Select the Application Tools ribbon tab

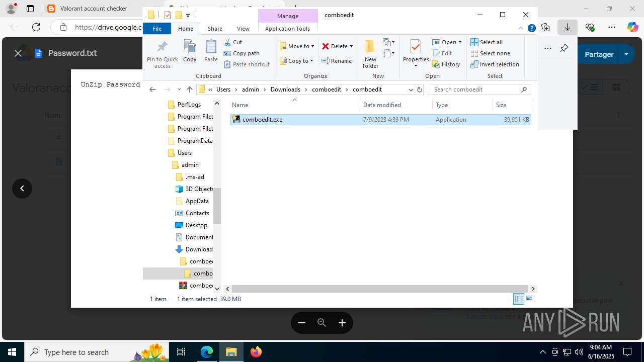287,29
